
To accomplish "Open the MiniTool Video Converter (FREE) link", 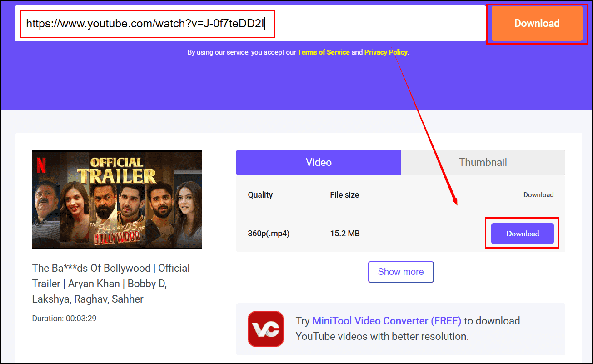I will (x=387, y=321).
